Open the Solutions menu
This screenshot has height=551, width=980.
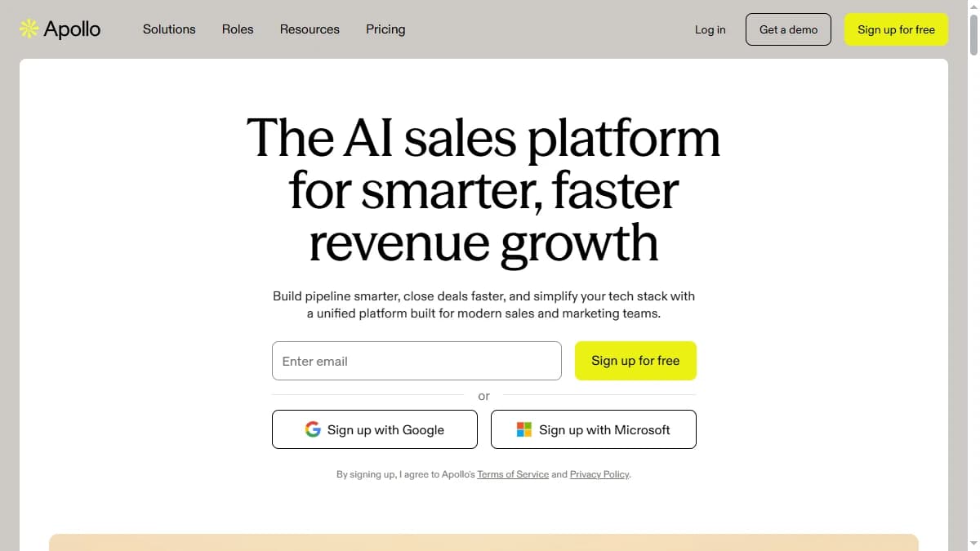point(169,29)
